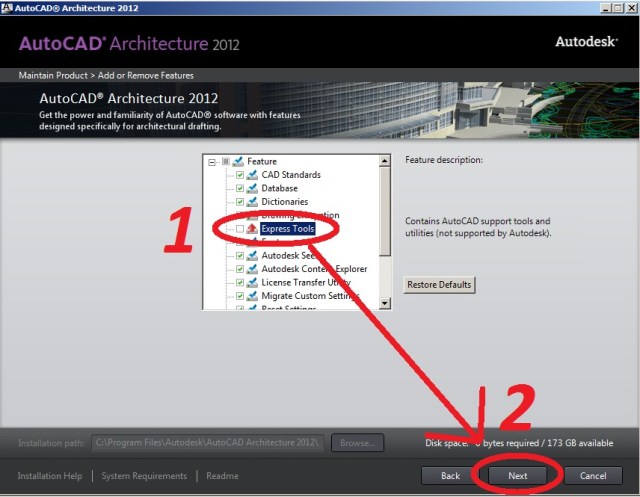Click the CAD Standards feature icon
Screen dimensions: 640x497
click(x=252, y=175)
